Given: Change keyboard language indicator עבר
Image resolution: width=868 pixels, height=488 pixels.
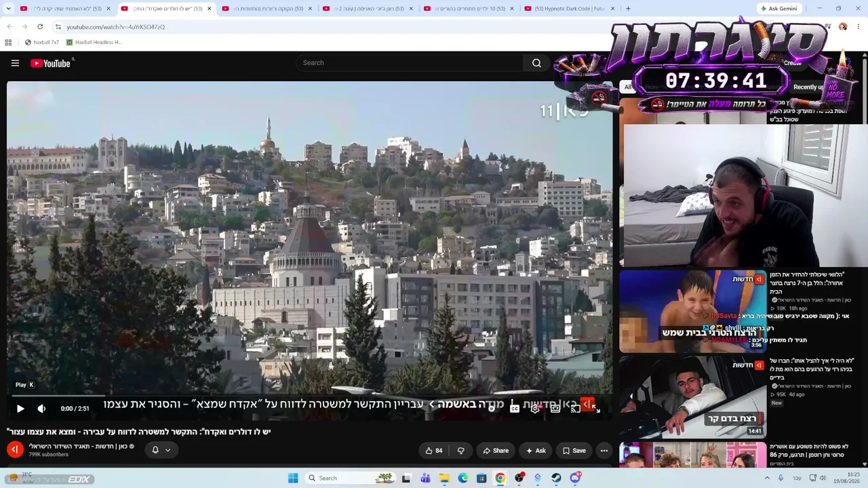Looking at the screenshot, I should point(797,479).
